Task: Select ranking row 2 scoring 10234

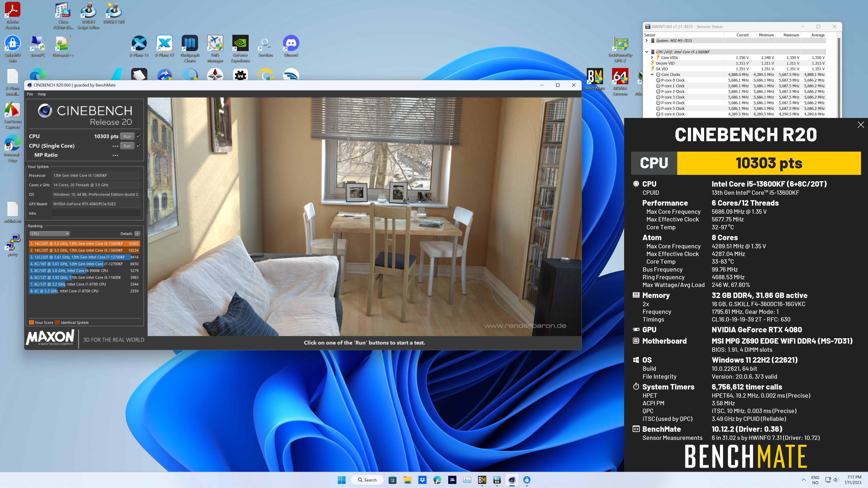Action: [x=84, y=250]
